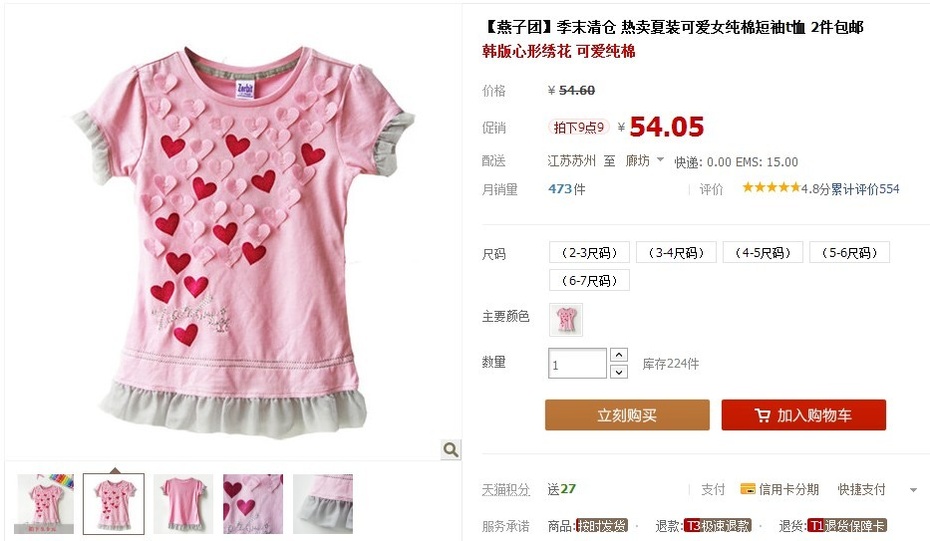
Task: Select the pink shirt color swatch
Action: pos(566,319)
